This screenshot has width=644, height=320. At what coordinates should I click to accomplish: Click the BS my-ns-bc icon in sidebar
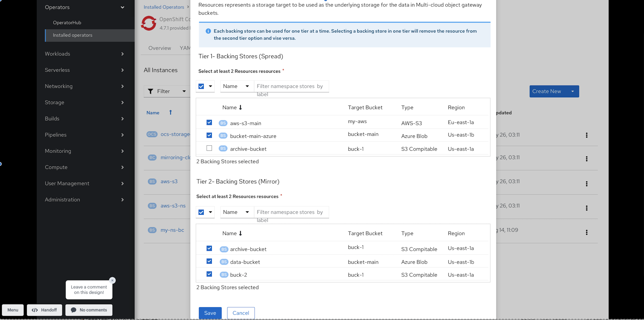click(x=152, y=230)
